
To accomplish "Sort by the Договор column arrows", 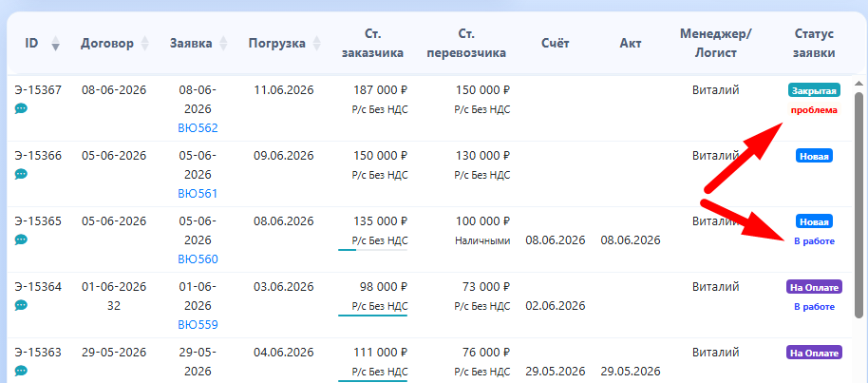I will pyautogui.click(x=145, y=43).
